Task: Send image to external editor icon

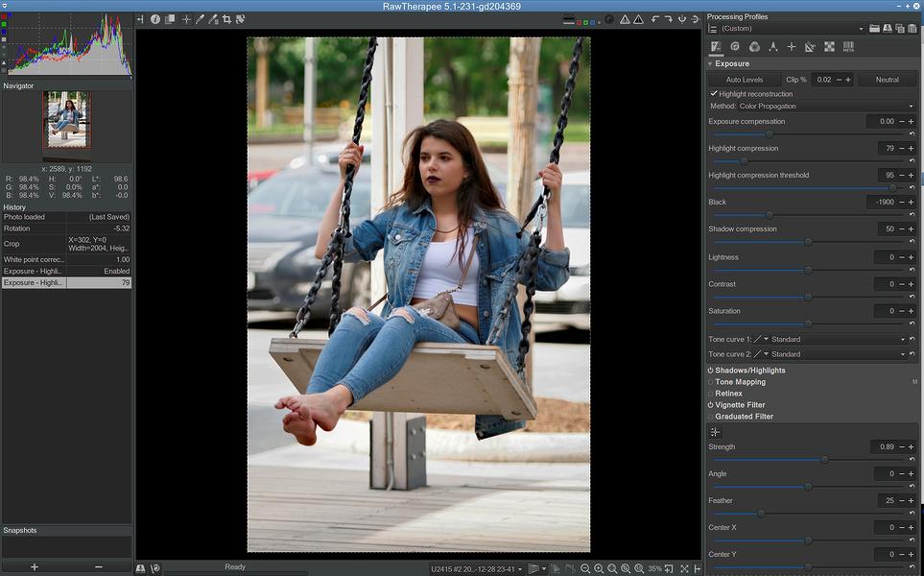Action: tap(155, 569)
